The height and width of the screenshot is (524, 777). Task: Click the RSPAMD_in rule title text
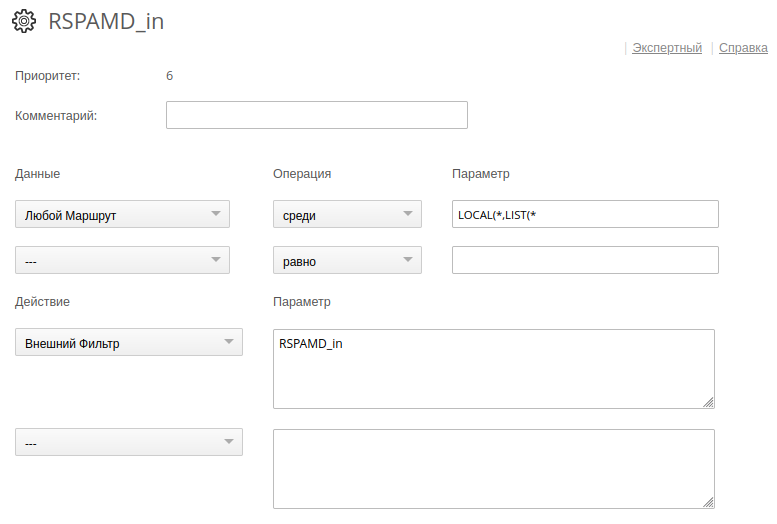coord(106,22)
